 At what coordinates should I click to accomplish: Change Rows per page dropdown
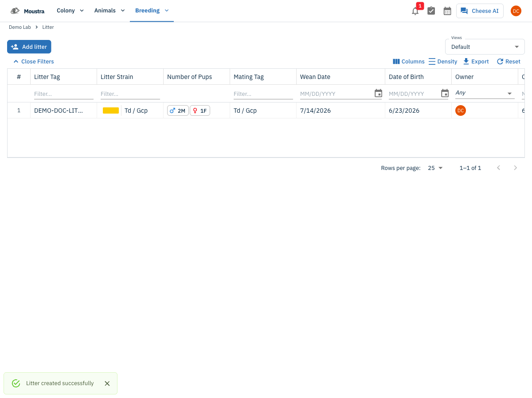click(435, 168)
